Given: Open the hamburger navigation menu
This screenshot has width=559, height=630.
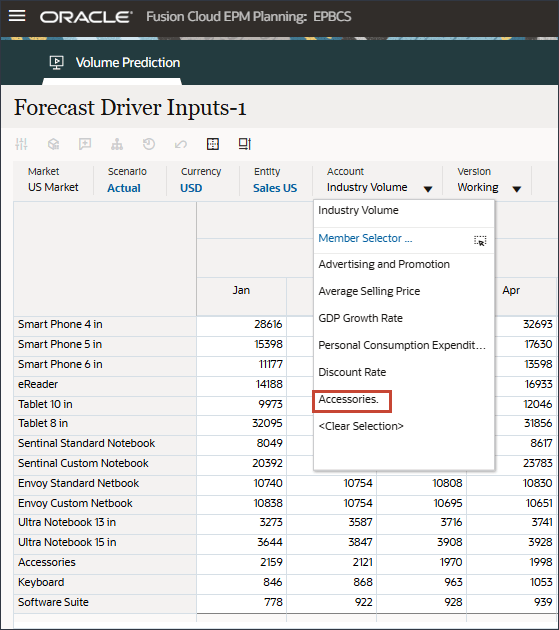Looking at the screenshot, I should point(17,16).
